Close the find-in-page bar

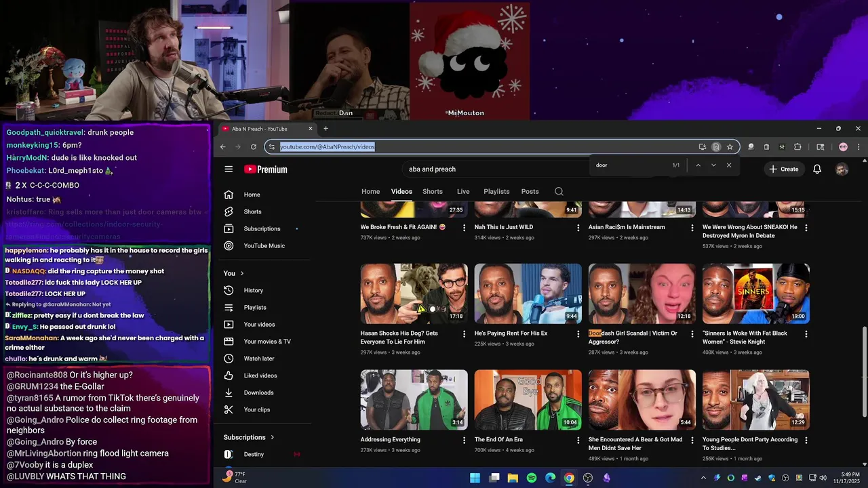[729, 165]
